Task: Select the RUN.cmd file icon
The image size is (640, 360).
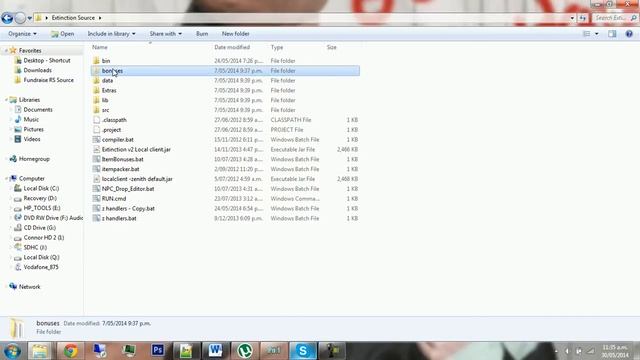Action: point(96,198)
